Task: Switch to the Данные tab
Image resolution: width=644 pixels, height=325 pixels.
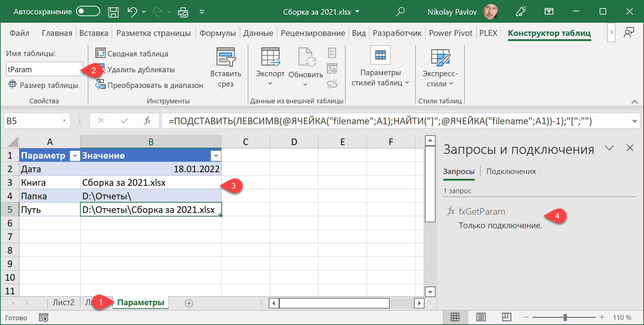Action: pos(258,33)
